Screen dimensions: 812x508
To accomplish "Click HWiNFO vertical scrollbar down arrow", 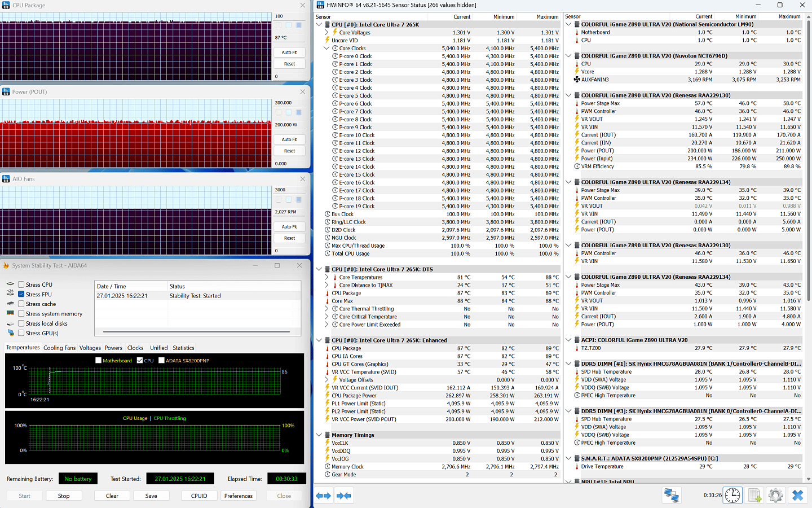I will 809,479.
